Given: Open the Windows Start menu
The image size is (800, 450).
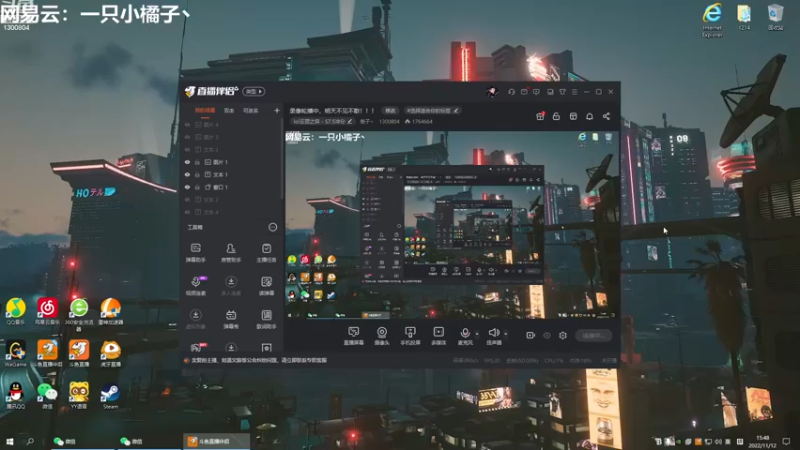Looking at the screenshot, I should (x=9, y=441).
